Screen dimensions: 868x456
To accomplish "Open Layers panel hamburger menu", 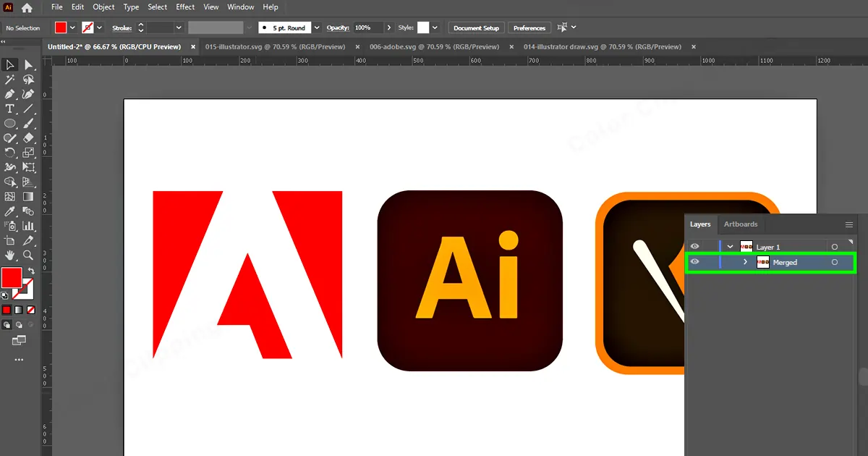I will [849, 224].
